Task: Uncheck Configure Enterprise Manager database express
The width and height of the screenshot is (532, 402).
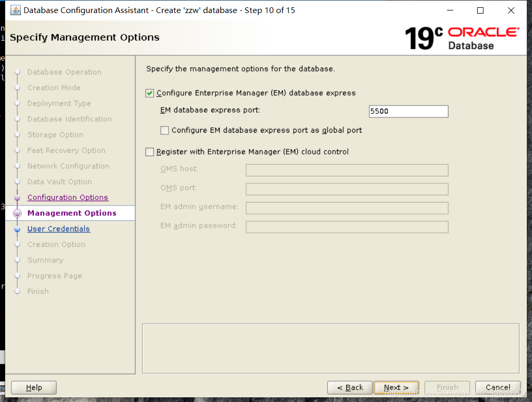Action: (x=150, y=93)
